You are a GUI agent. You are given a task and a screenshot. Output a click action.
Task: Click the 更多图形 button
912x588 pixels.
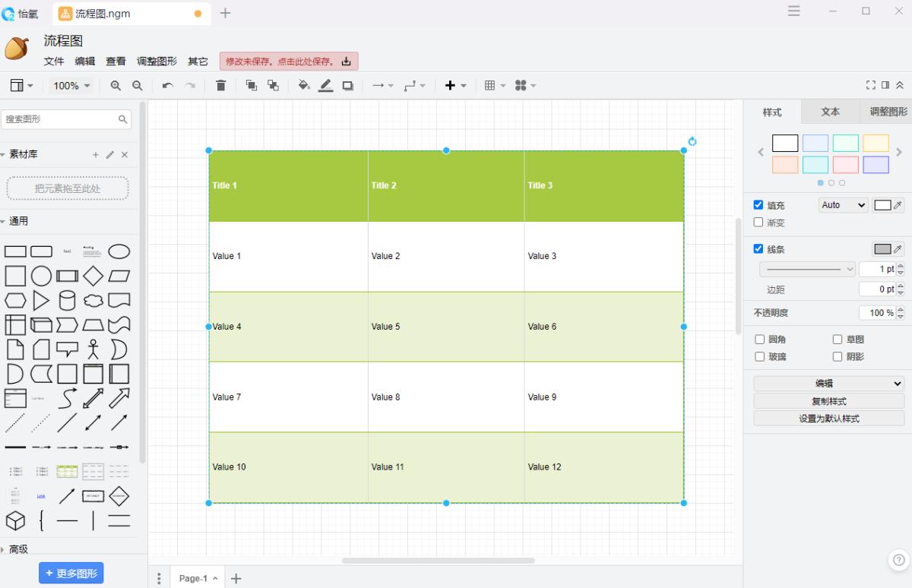point(71,574)
